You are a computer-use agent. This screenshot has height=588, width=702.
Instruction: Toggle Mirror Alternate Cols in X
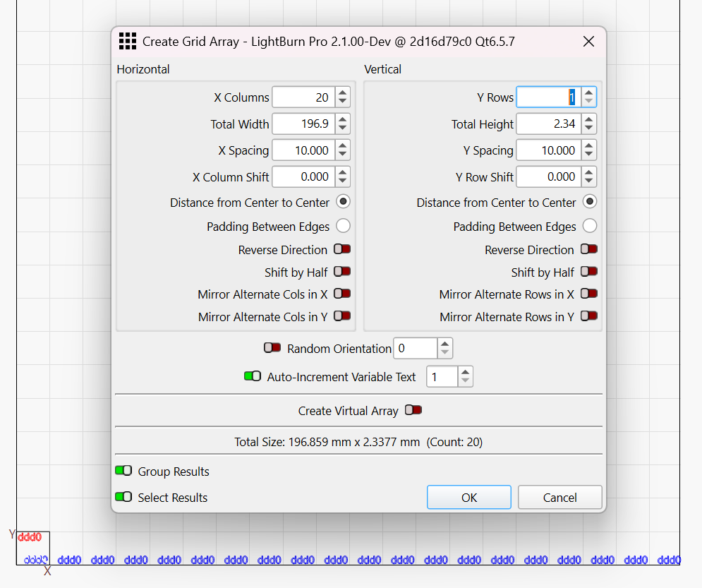[x=342, y=294]
